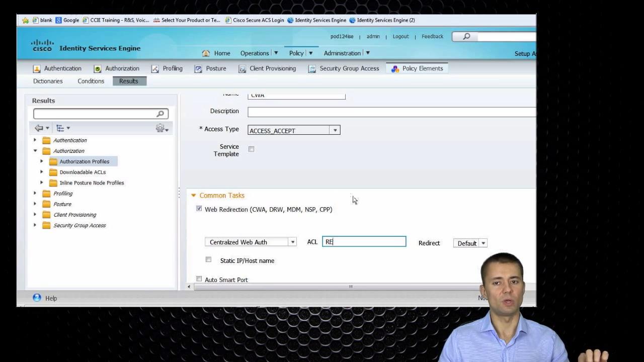Open the Centralized Web Auth dropdown
Image resolution: width=644 pixels, height=362 pixels.
click(251, 242)
